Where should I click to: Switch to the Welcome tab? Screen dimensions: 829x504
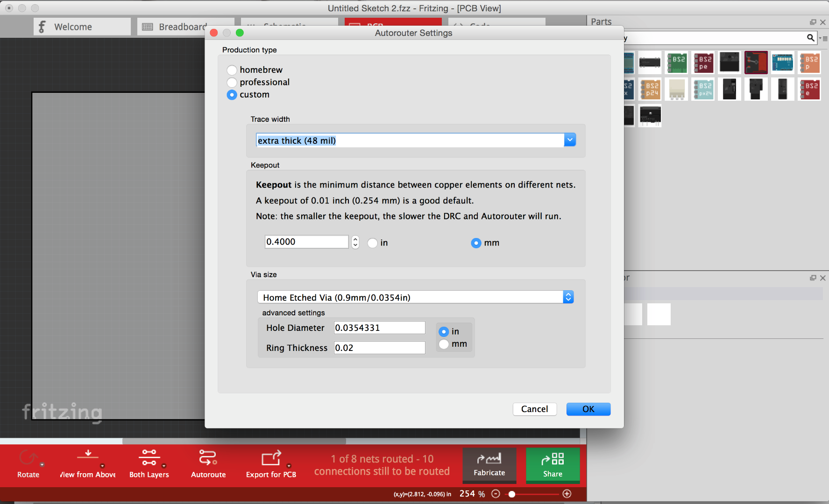point(82,27)
